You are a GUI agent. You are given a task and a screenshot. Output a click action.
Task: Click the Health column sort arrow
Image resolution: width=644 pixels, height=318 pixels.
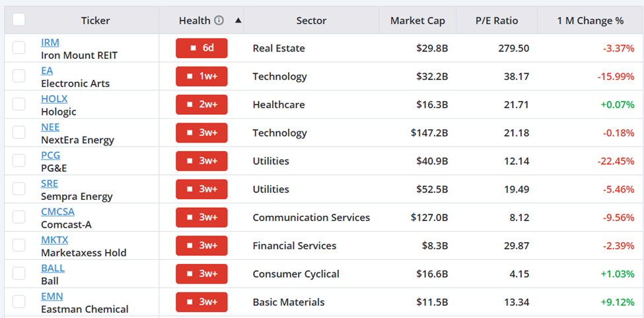pos(238,20)
